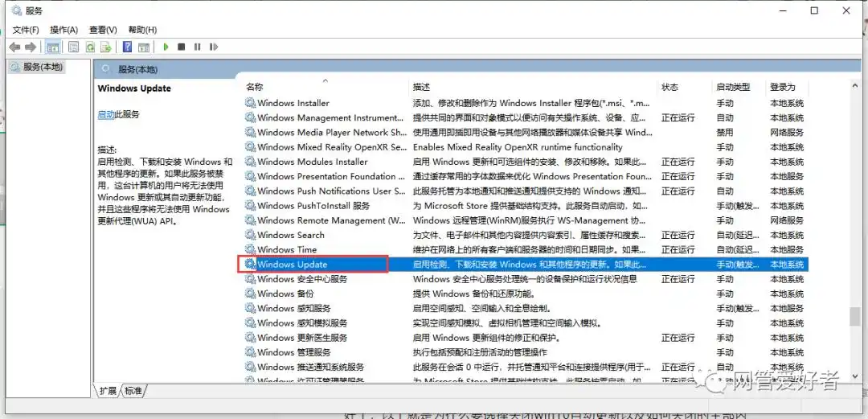The width and height of the screenshot is (868, 419).
Task: Select 服务(本地) in the left tree
Action: coord(38,67)
